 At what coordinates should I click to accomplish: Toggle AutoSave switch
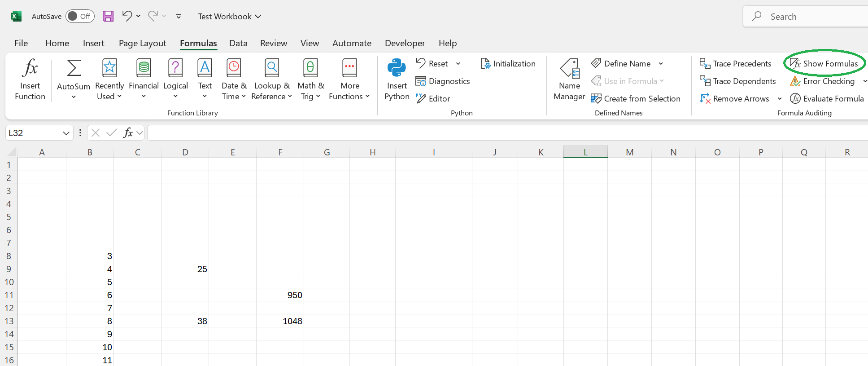(x=80, y=16)
